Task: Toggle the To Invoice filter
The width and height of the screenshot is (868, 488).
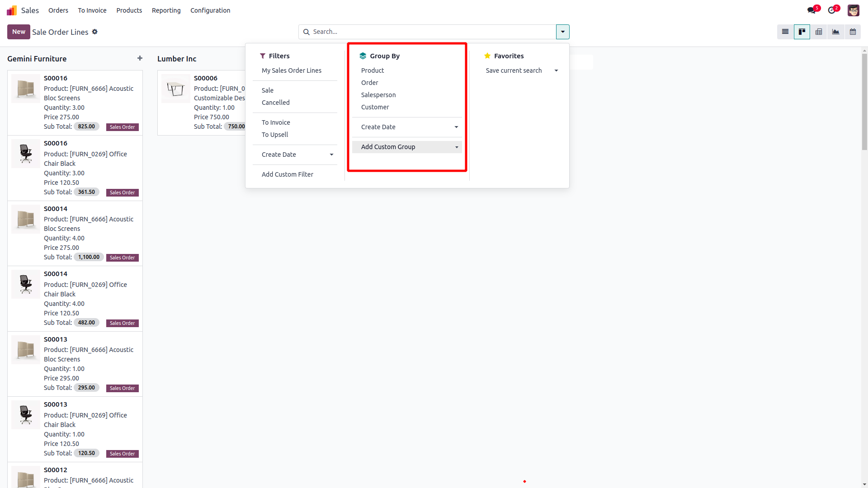Action: click(x=276, y=122)
